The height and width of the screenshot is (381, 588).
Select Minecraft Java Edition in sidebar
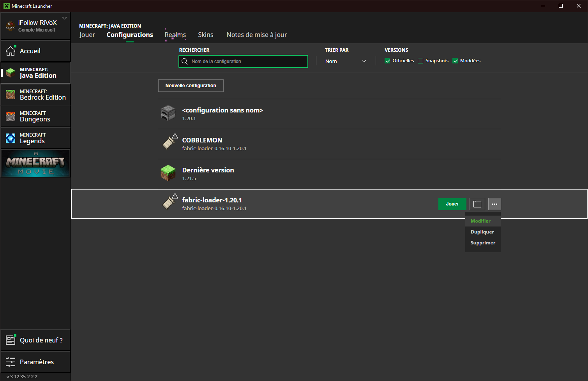tap(35, 73)
